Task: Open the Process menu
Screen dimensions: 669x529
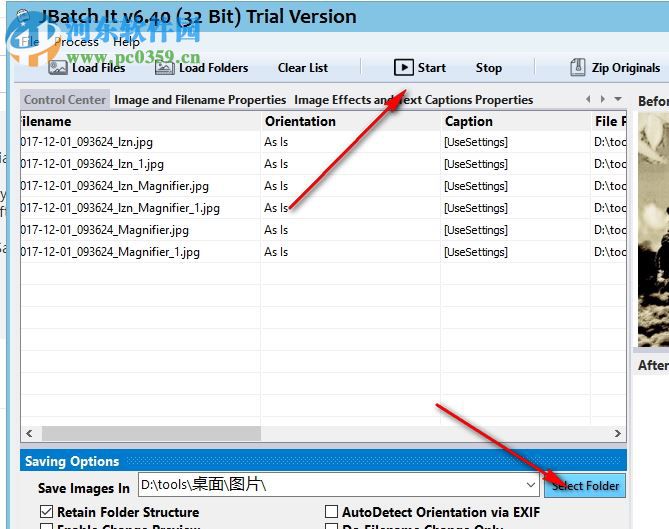Action: [x=77, y=42]
